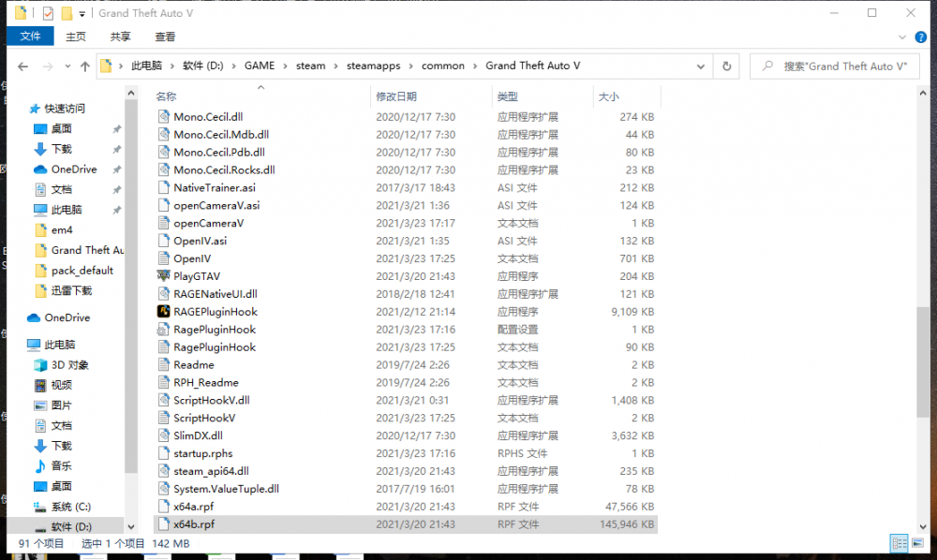The height and width of the screenshot is (560, 937).
Task: Expand the ribbon using the chevron
Action: click(x=901, y=37)
